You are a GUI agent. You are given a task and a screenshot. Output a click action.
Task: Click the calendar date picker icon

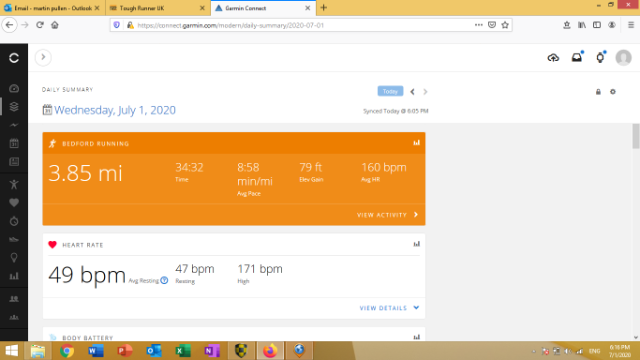tap(47, 110)
